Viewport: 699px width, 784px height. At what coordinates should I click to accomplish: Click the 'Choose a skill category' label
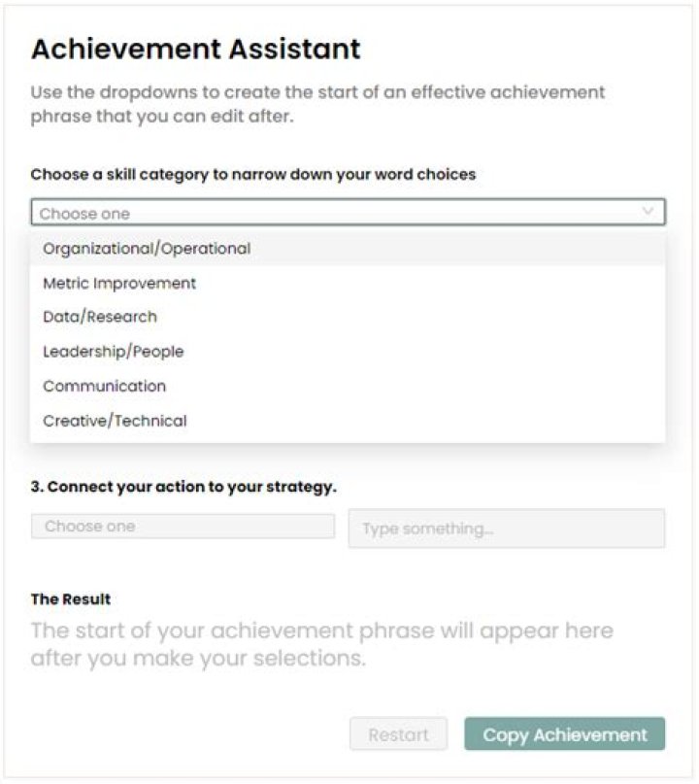click(x=253, y=175)
